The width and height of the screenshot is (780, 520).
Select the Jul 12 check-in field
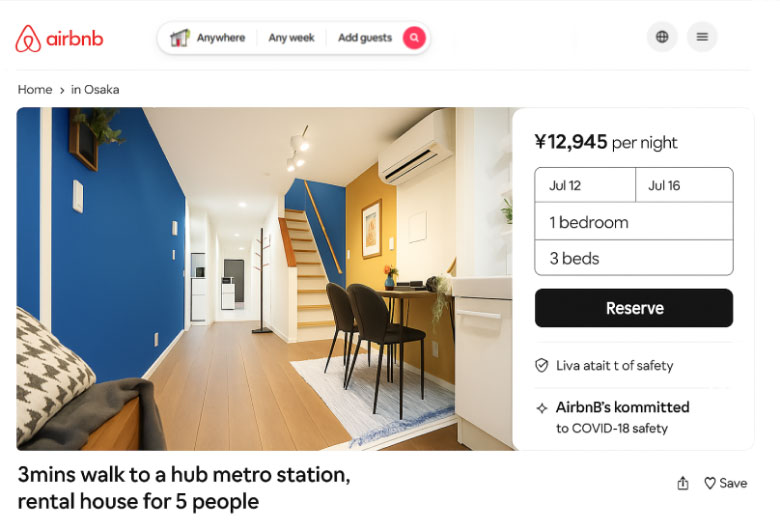(x=585, y=185)
